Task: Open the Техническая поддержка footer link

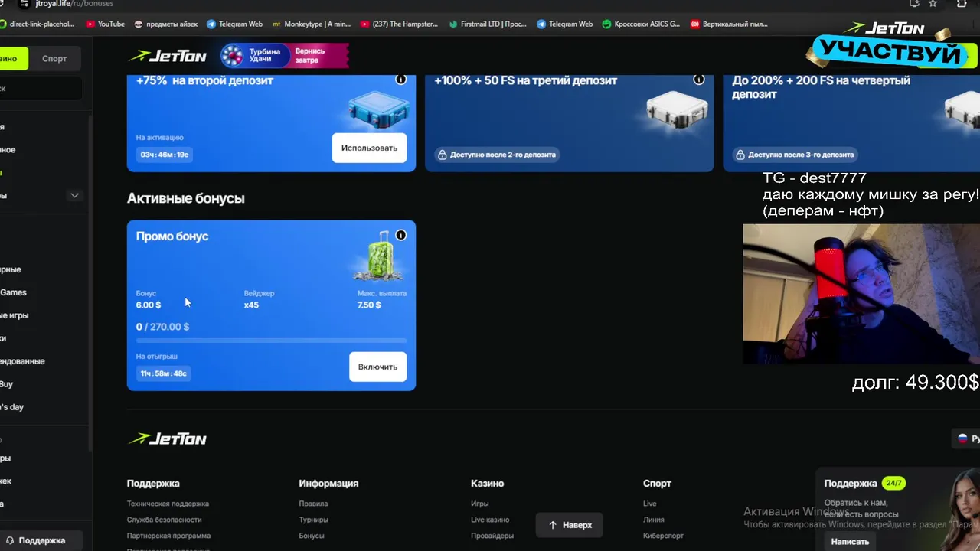Action: coord(168,504)
